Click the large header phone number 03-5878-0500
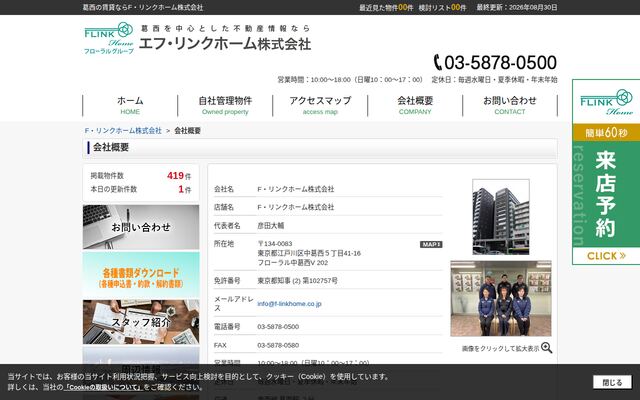 click(500, 62)
